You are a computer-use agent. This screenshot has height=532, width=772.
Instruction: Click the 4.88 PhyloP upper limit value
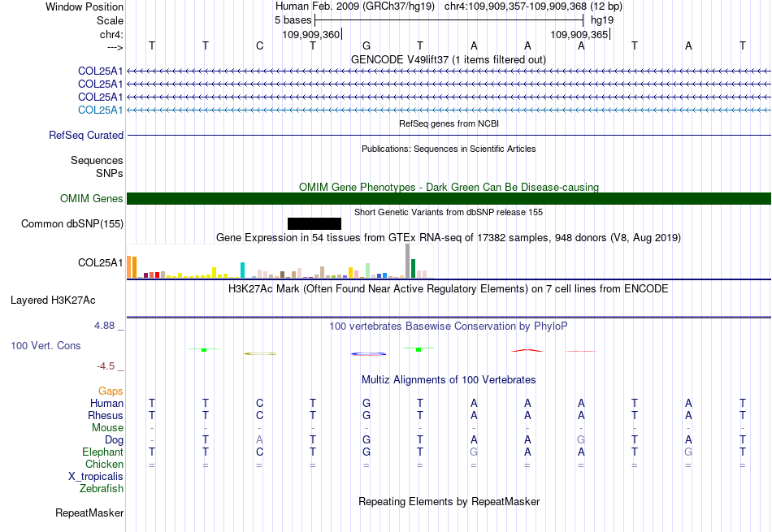tap(104, 326)
